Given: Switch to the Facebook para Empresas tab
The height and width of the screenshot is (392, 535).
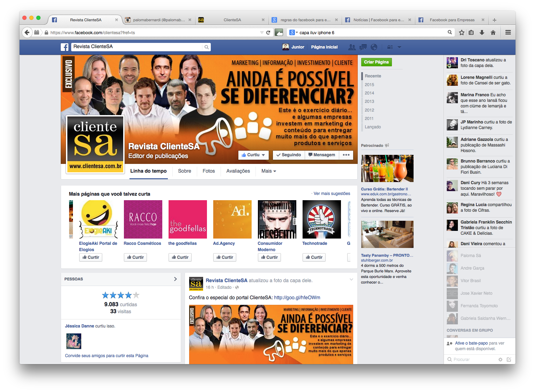Looking at the screenshot, I should click(452, 20).
